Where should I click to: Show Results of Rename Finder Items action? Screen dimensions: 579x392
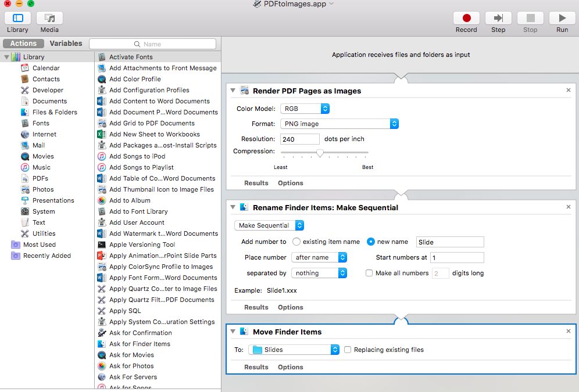pyautogui.click(x=256, y=307)
